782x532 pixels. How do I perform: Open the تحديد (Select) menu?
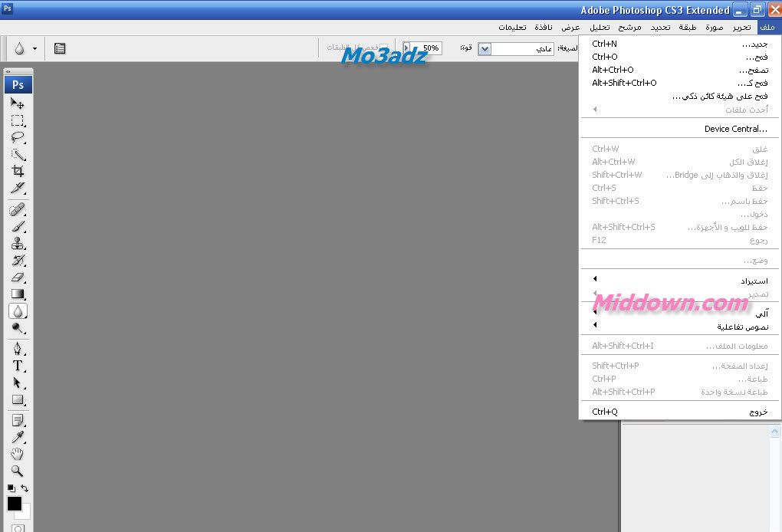tap(660, 28)
